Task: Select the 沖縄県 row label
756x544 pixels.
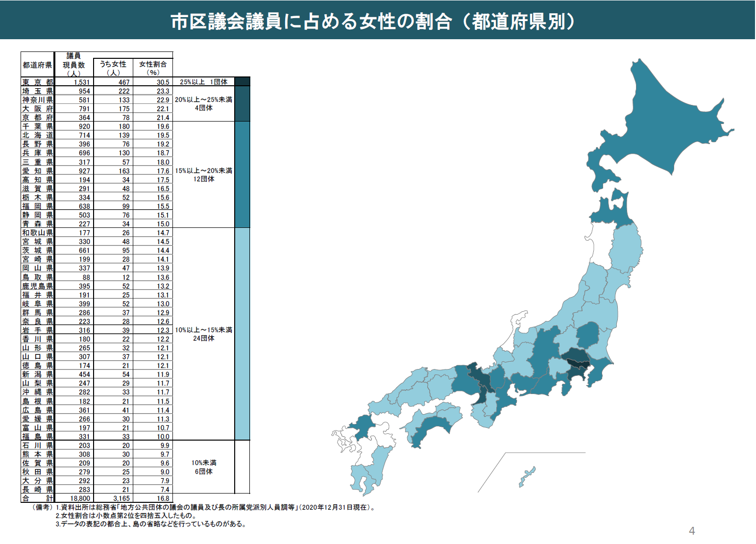Action: [37, 392]
